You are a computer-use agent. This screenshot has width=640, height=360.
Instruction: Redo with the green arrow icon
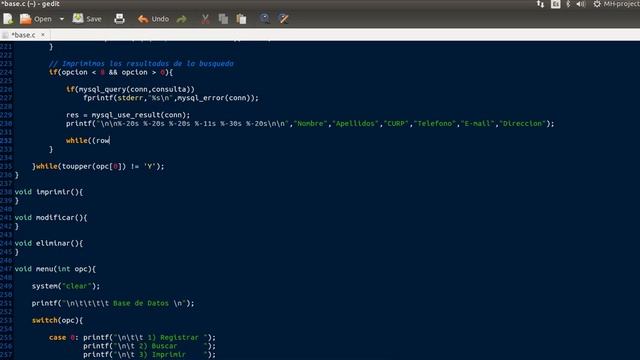coord(182,19)
